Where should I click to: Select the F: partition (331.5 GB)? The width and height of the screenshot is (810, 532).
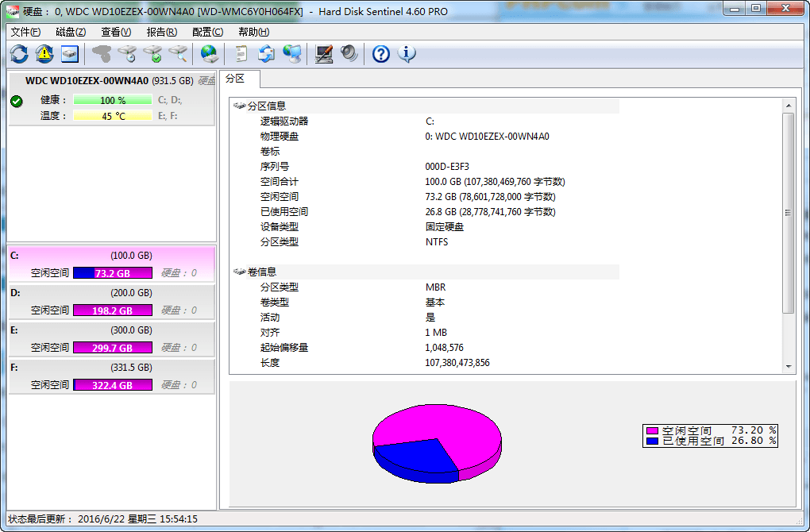click(x=112, y=376)
